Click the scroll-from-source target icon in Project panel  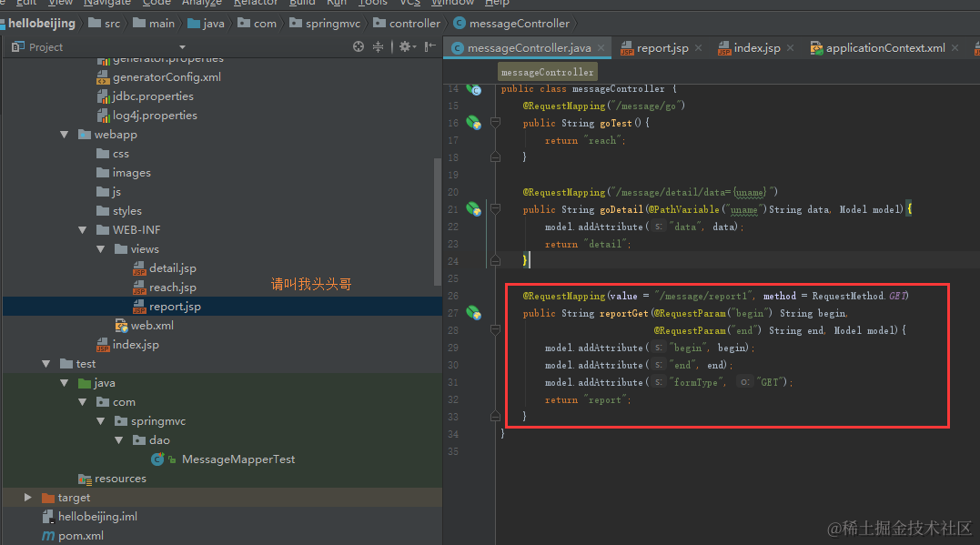(x=359, y=47)
